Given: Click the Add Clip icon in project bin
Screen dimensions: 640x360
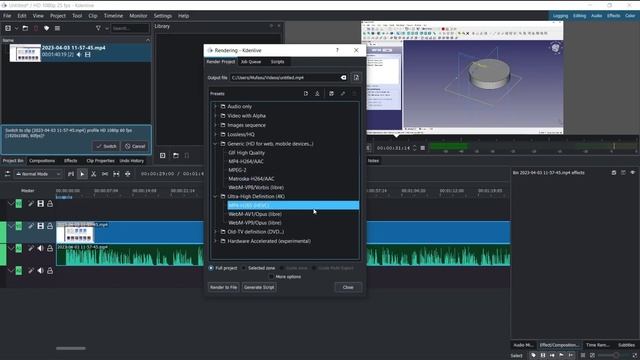Looking at the screenshot, I should (x=8, y=28).
